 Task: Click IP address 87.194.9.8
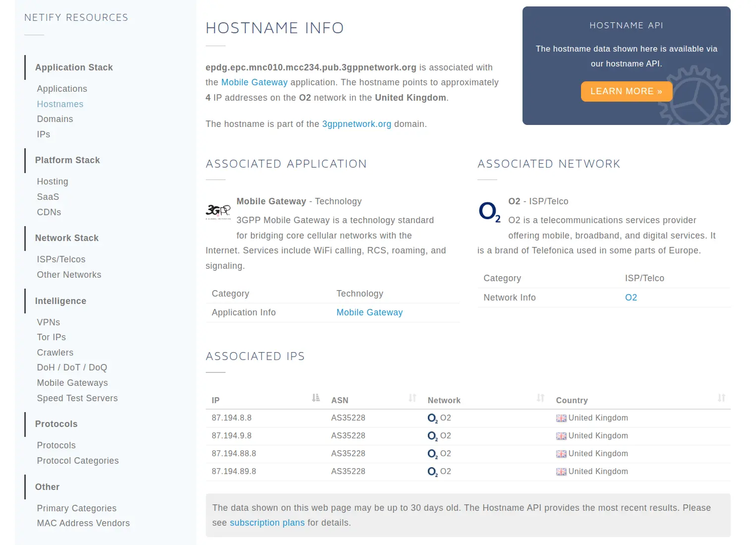[x=232, y=436]
